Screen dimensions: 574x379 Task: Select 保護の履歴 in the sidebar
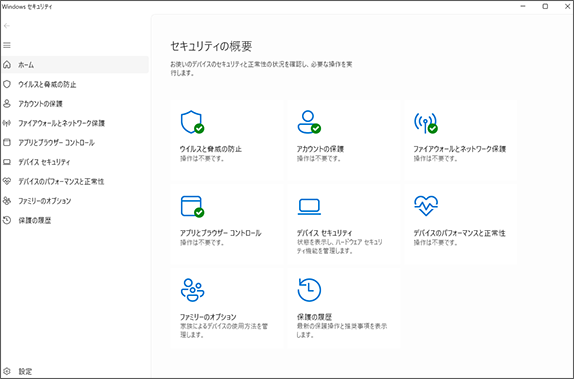pyautogui.click(x=75, y=220)
